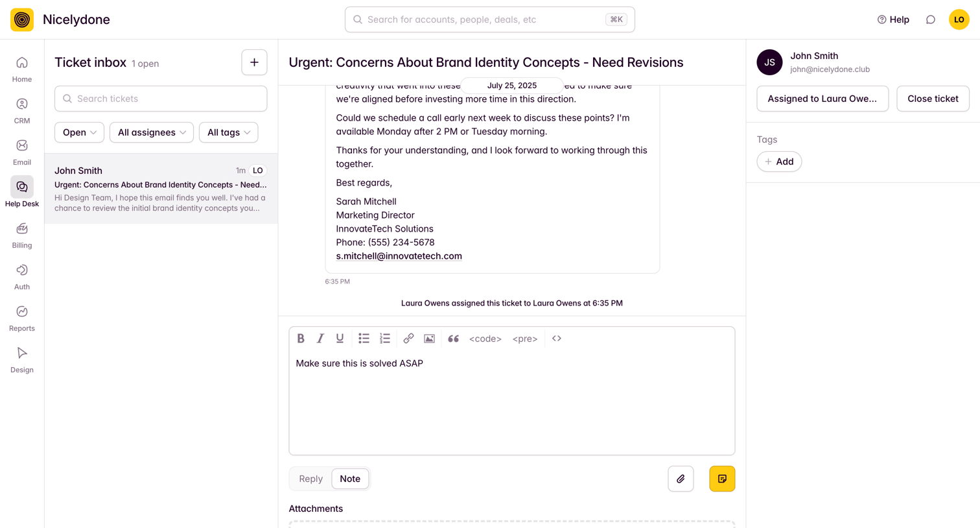Open the Open status filter dropdown
Viewport: 980px width, 528px height.
coord(79,132)
